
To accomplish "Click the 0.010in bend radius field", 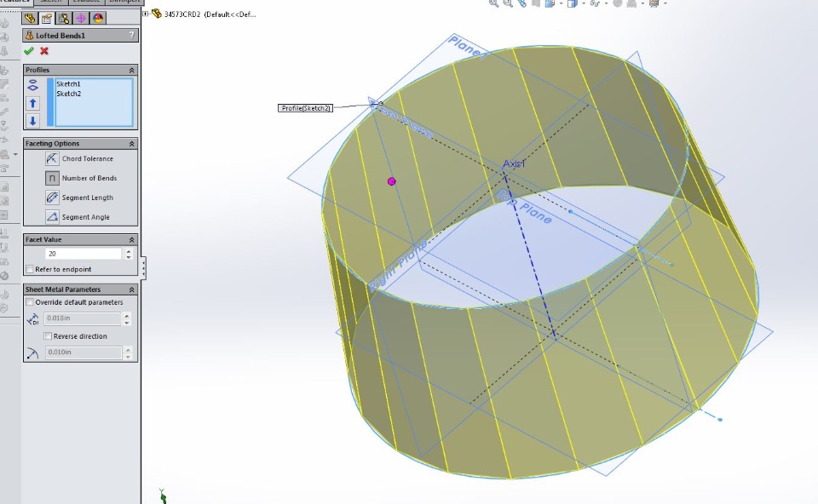I will [x=83, y=352].
